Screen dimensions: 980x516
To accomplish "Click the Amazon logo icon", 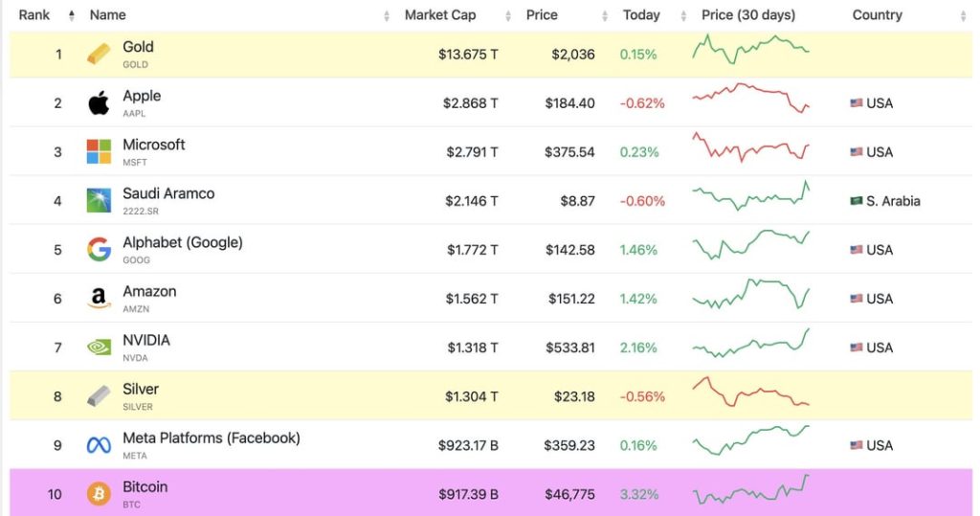I will 99,299.
